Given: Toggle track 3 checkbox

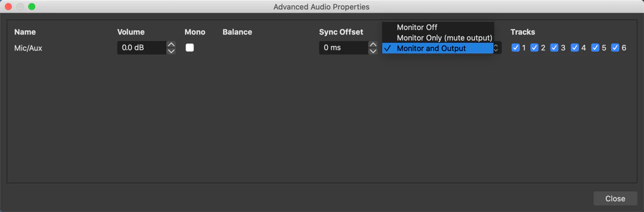Looking at the screenshot, I should 554,47.
